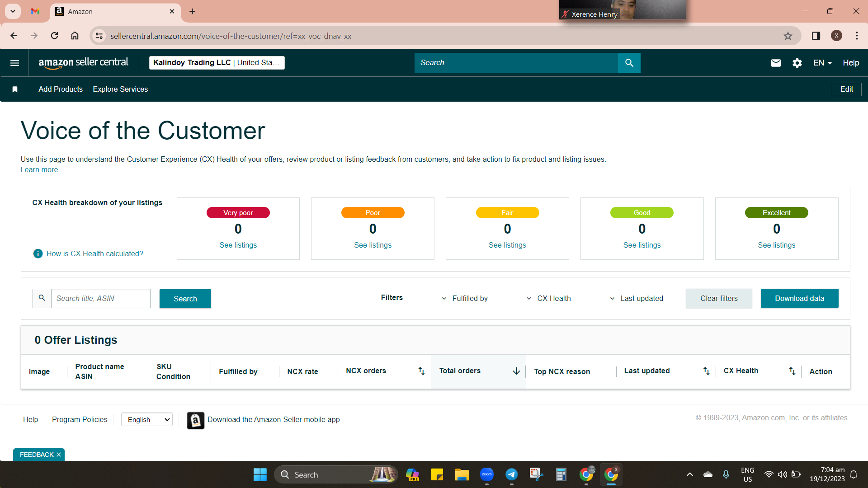Open the Chrome tab search dropdown arrow
This screenshot has width=868, height=488.
(x=13, y=11)
